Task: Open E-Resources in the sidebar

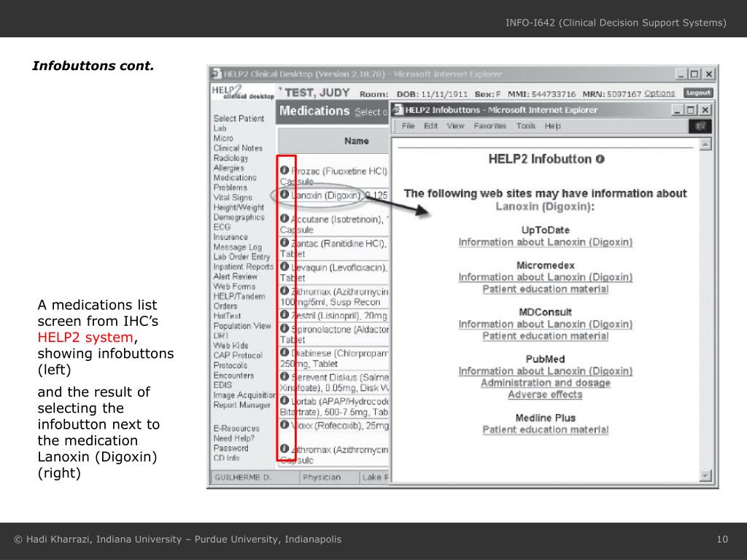Action: pyautogui.click(x=237, y=429)
